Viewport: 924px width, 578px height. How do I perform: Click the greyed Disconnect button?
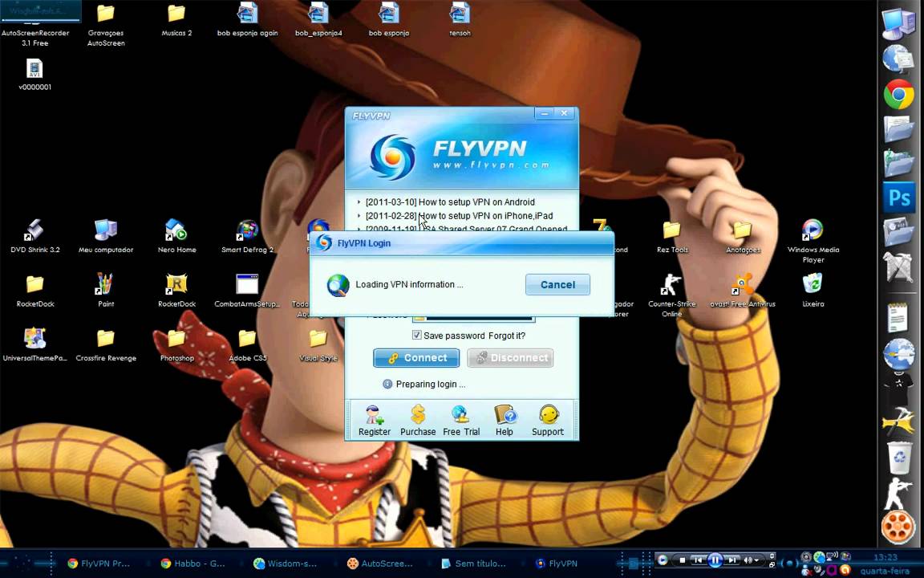[x=510, y=358]
